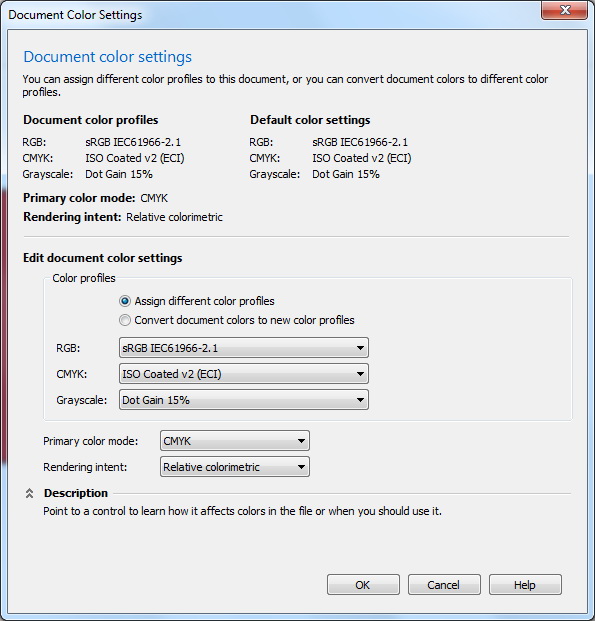Open the RGB profile dropdown
Viewport: 595px width, 621px height.
pyautogui.click(x=244, y=348)
